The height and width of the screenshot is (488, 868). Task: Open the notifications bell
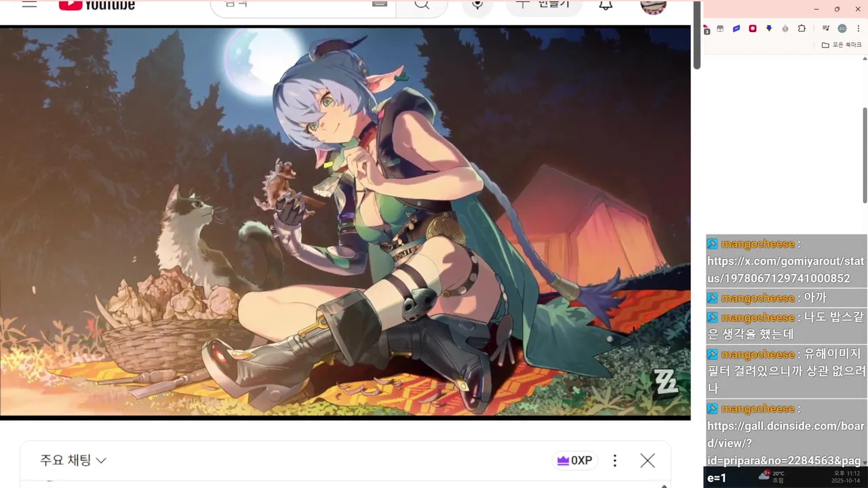coord(606,5)
